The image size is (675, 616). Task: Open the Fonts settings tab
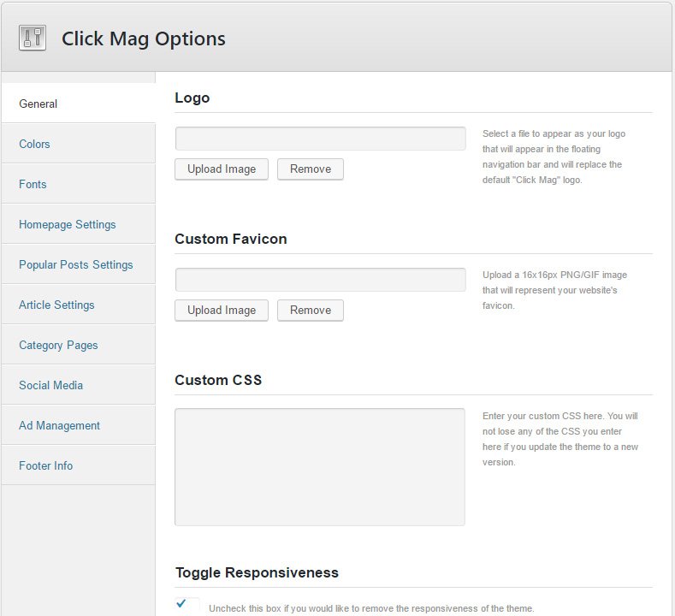pyautogui.click(x=33, y=184)
